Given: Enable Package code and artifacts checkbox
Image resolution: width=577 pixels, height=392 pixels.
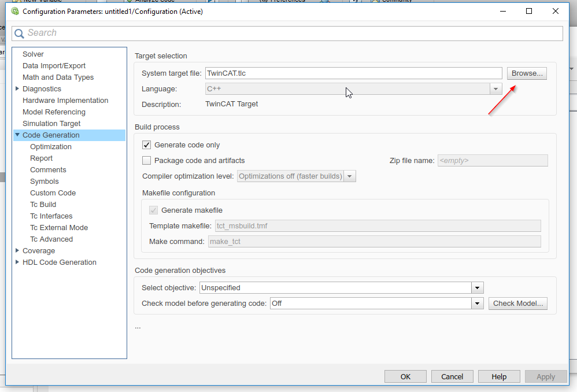Looking at the screenshot, I should [x=146, y=161].
